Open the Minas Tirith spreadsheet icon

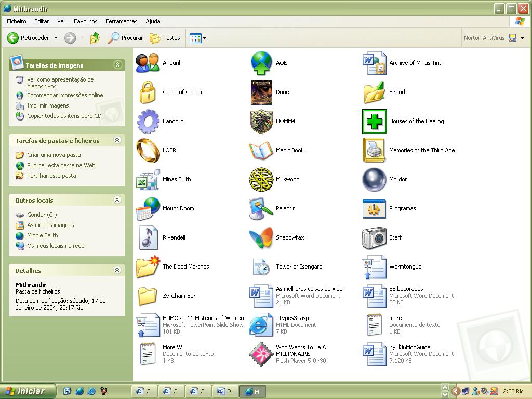pyautogui.click(x=148, y=179)
